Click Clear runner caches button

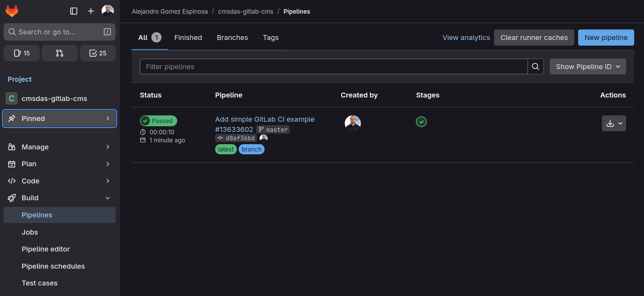tap(534, 38)
